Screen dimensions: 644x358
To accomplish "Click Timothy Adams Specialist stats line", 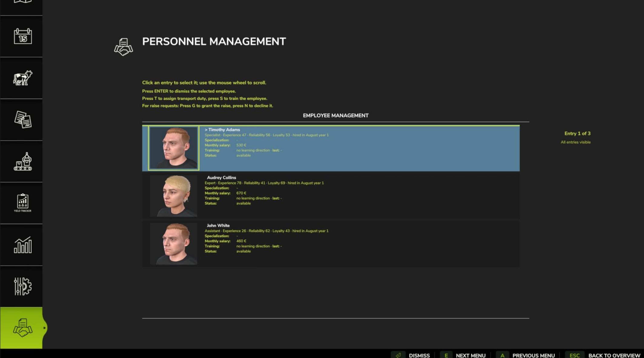I will 266,135.
